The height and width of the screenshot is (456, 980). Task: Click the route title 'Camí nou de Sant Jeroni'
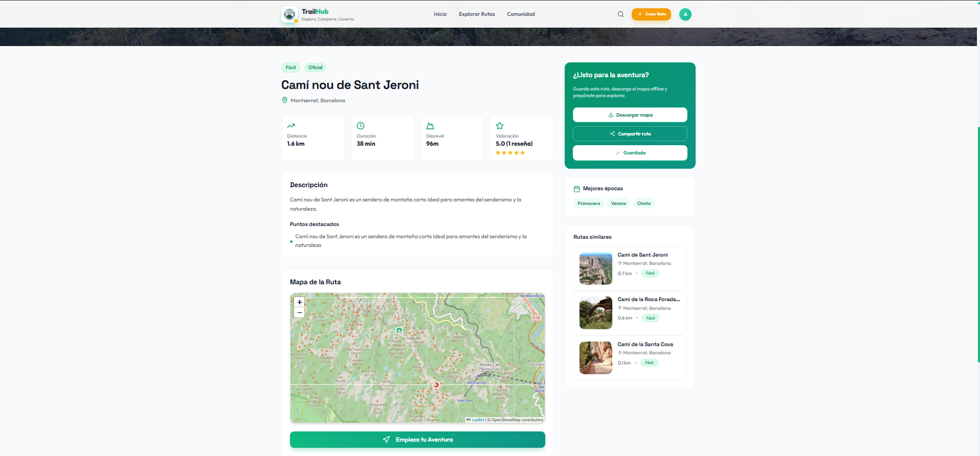(x=350, y=85)
